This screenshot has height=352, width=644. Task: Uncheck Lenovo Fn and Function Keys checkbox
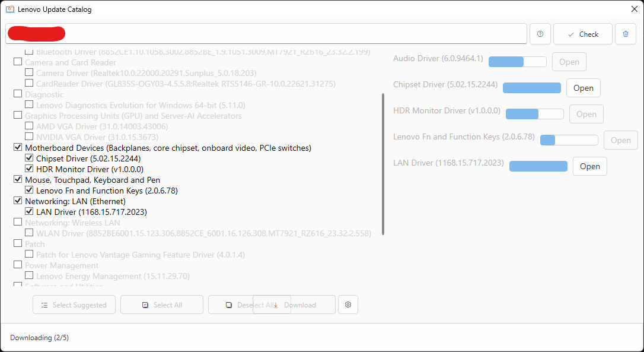(28, 190)
